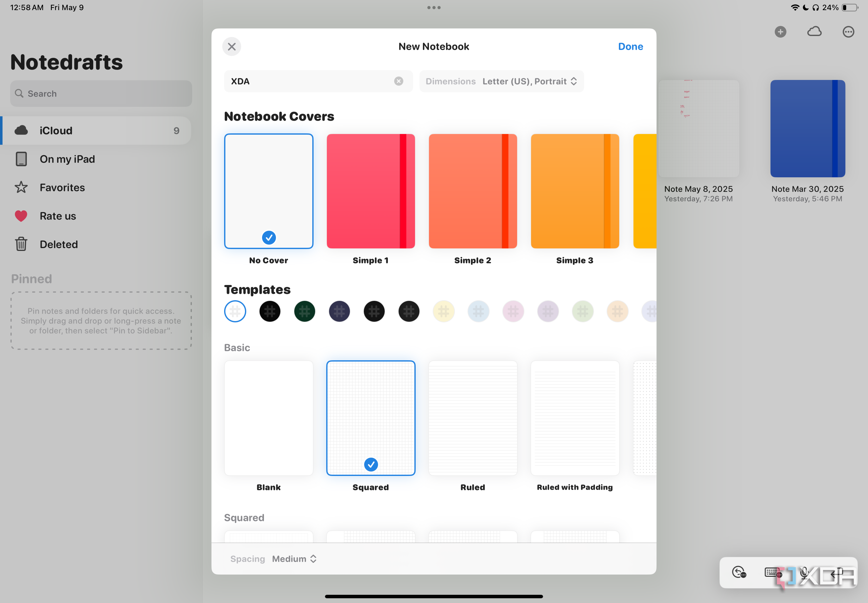Tap the keyboard icon in floating toolbar
Image resolution: width=868 pixels, height=603 pixels.
click(x=773, y=573)
